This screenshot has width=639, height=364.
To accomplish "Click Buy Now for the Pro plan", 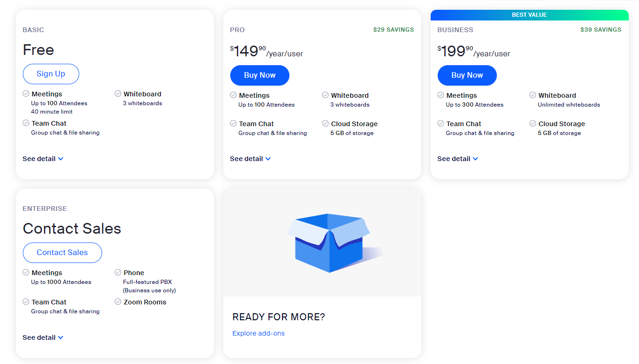I will coord(260,75).
